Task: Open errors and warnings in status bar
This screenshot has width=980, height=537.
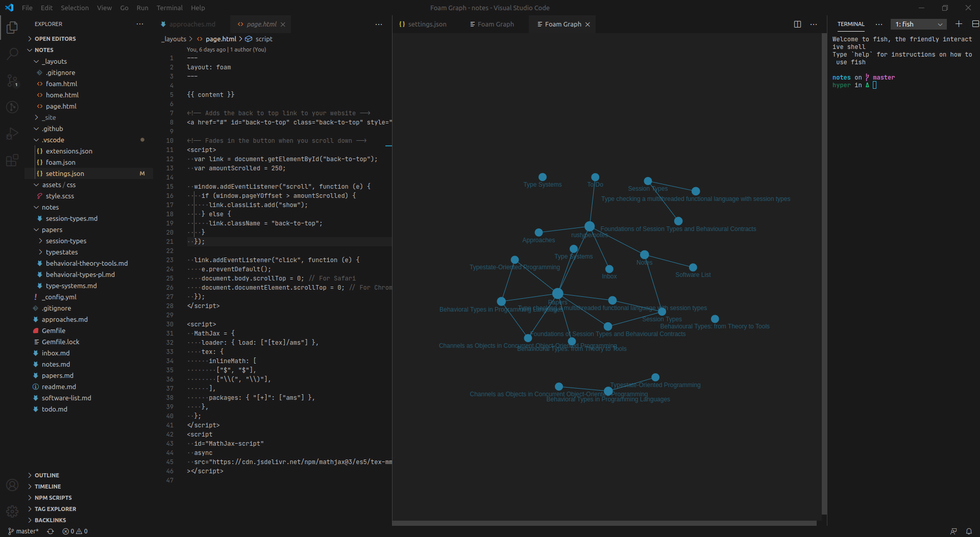Action: point(75,531)
